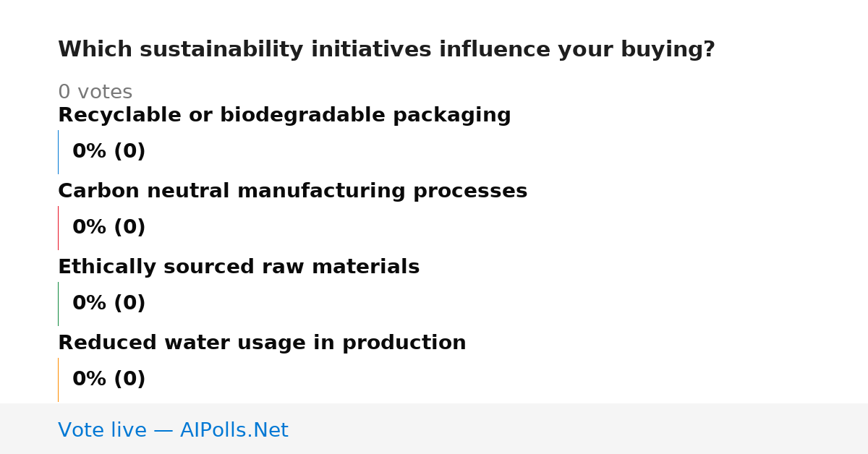Click the blue bar for recyclable packaging
The height and width of the screenshot is (454, 868).
click(58, 152)
